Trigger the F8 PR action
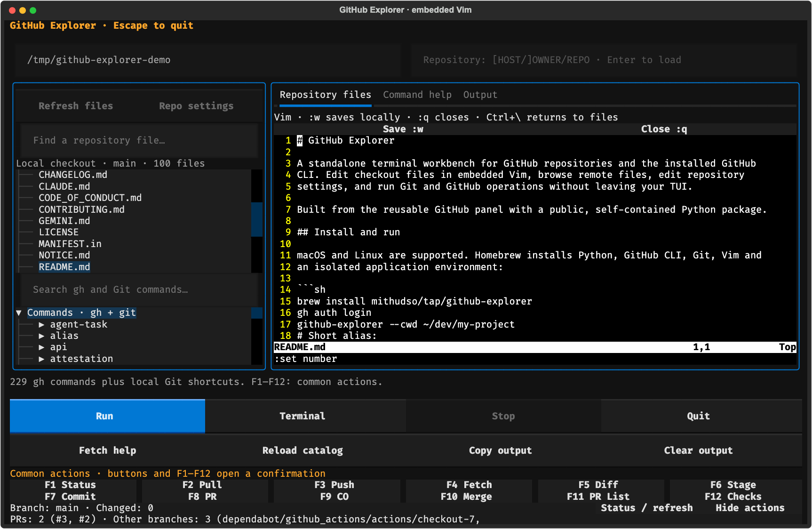Viewport: 812px width, 529px height. tap(202, 497)
